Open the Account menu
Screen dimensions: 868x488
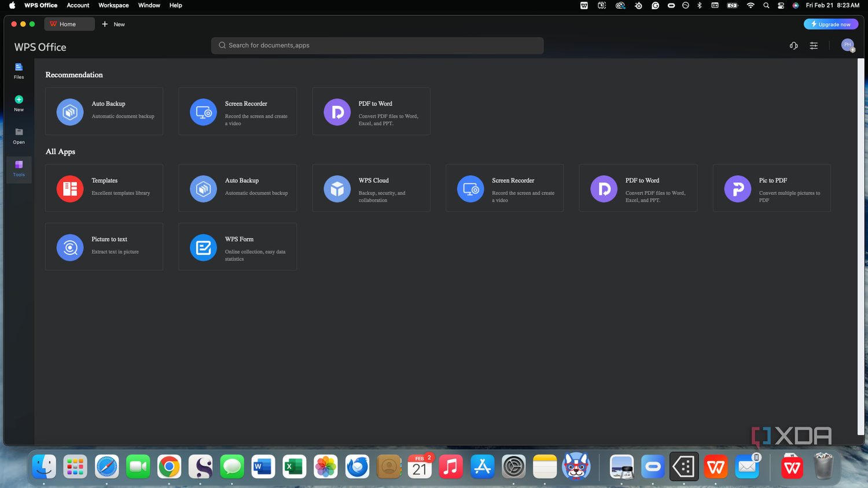coord(78,5)
